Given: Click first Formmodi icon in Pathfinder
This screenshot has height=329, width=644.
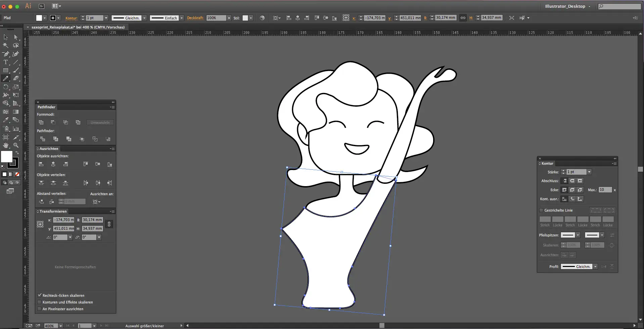Looking at the screenshot, I should pos(41,122).
